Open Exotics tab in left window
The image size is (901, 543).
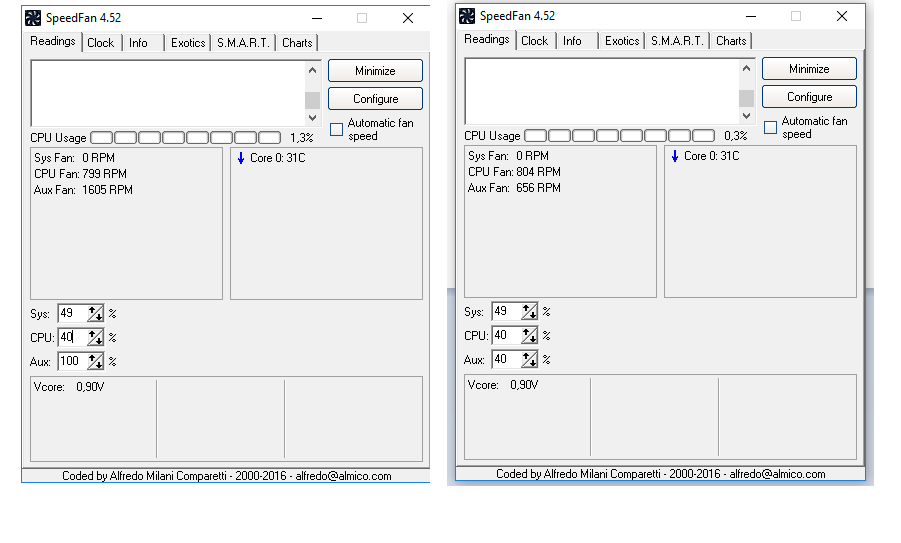[x=188, y=43]
